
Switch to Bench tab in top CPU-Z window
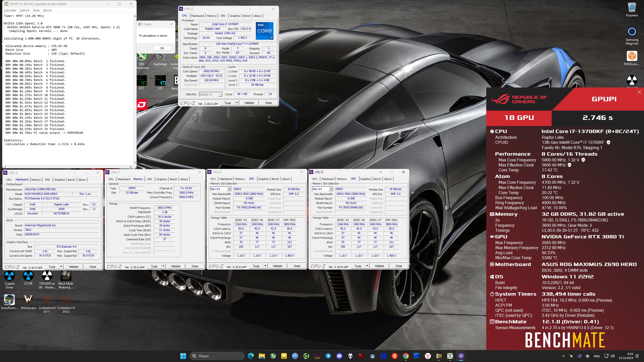(x=247, y=16)
